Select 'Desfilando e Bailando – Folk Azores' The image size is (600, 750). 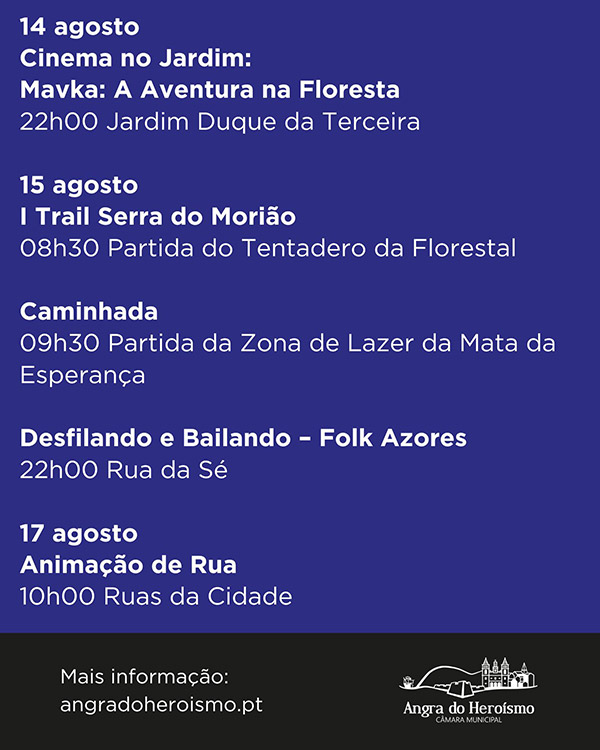click(x=243, y=438)
